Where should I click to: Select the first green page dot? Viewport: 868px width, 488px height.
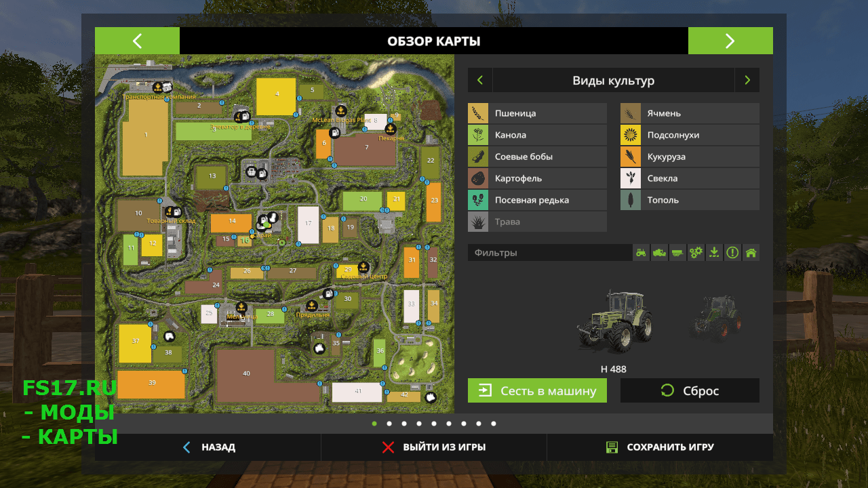(x=374, y=424)
